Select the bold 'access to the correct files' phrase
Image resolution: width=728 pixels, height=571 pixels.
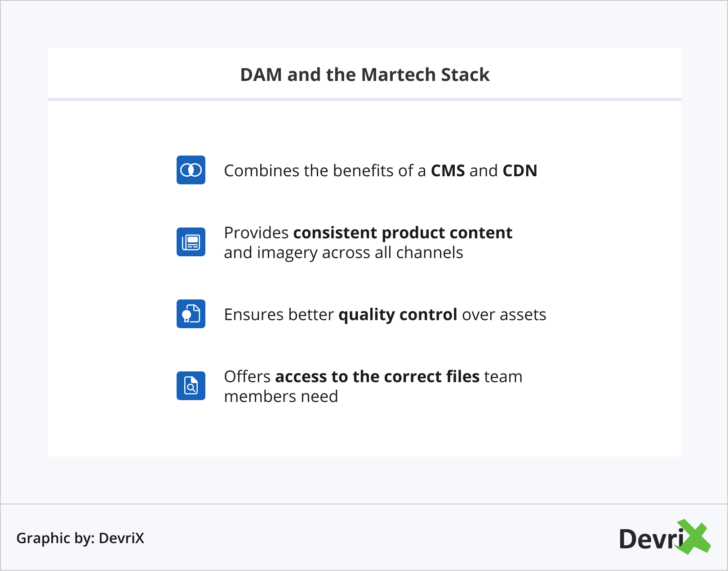click(x=377, y=377)
